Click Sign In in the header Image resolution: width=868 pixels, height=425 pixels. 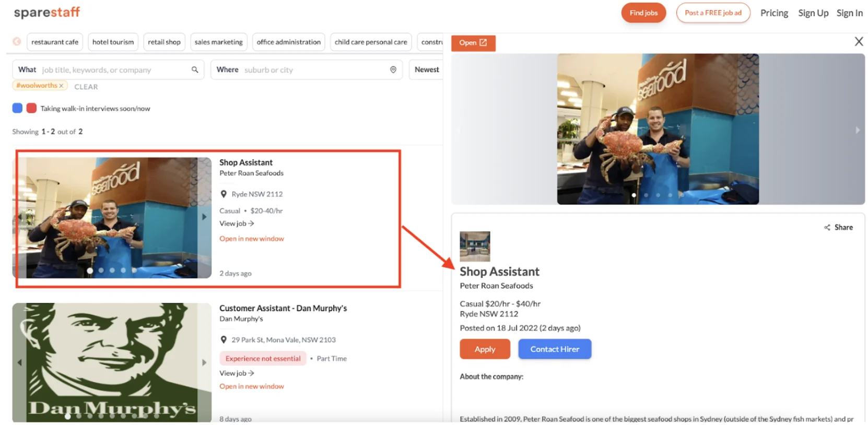tap(849, 13)
